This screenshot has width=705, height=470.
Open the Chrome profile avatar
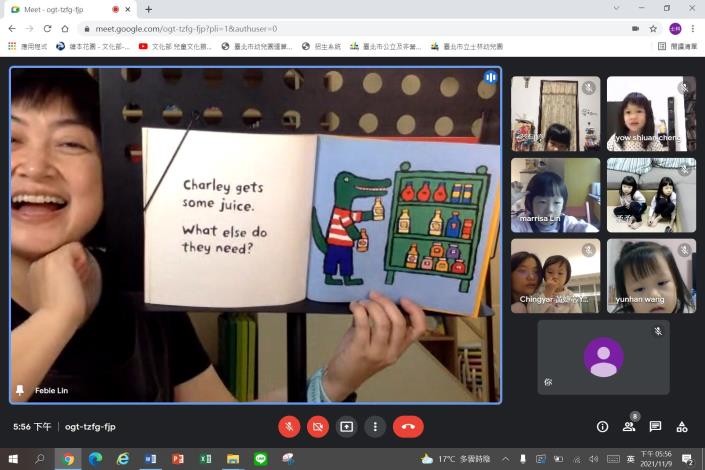[675, 29]
